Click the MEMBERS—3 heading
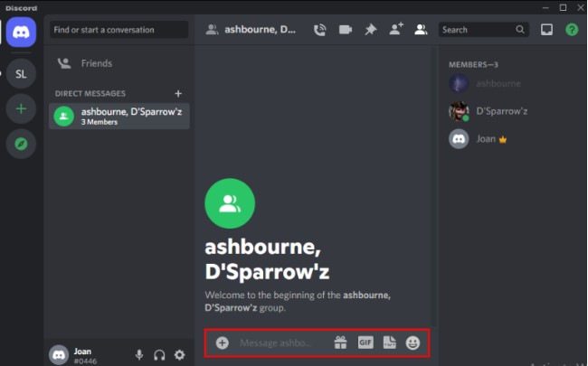588x366 pixels. pyautogui.click(x=473, y=64)
